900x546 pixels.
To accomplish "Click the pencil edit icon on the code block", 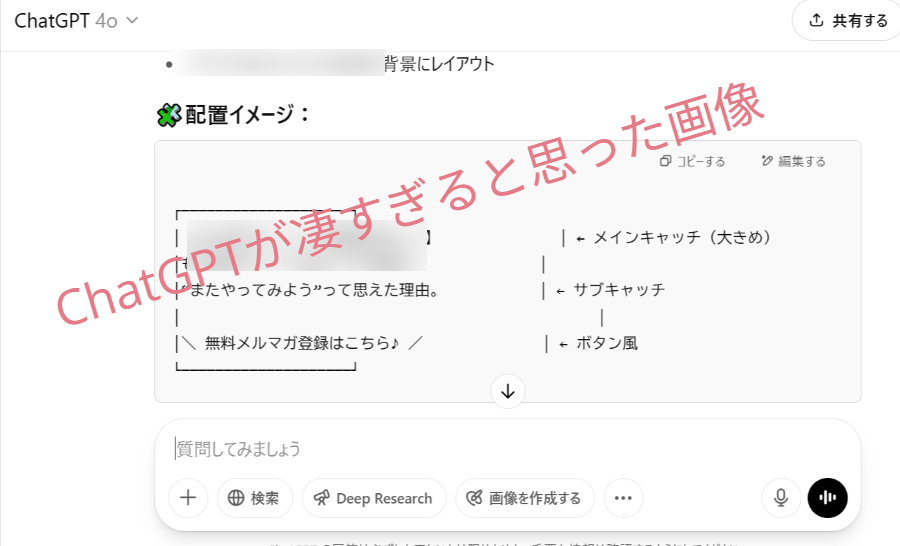I will coord(767,161).
